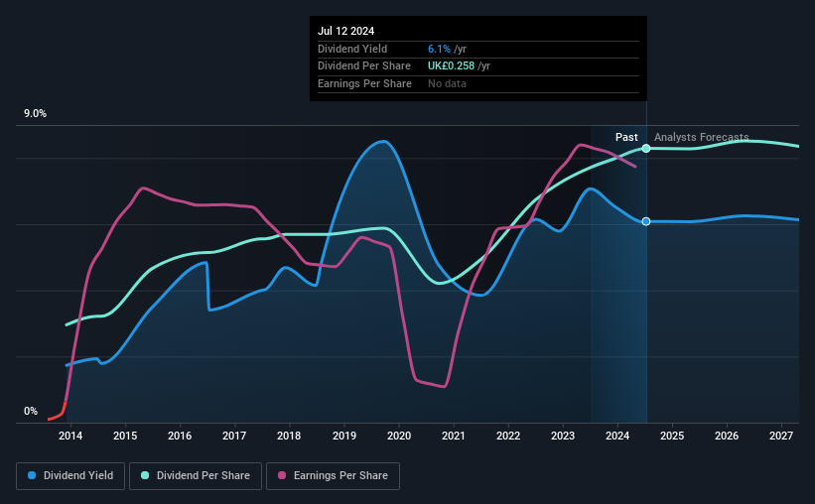Click 'Dividend Yield' row label in tooltip
The width and height of the screenshot is (815, 504).
click(x=352, y=49)
